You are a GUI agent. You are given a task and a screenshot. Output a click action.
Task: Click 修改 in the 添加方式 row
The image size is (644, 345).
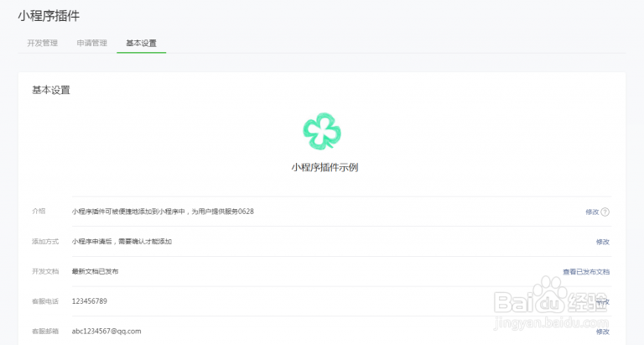click(602, 242)
